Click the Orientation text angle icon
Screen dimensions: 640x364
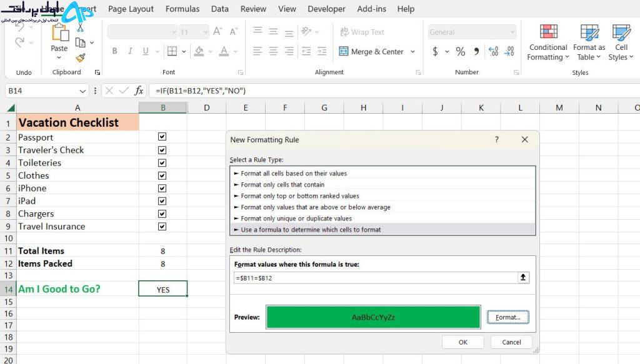coord(306,31)
